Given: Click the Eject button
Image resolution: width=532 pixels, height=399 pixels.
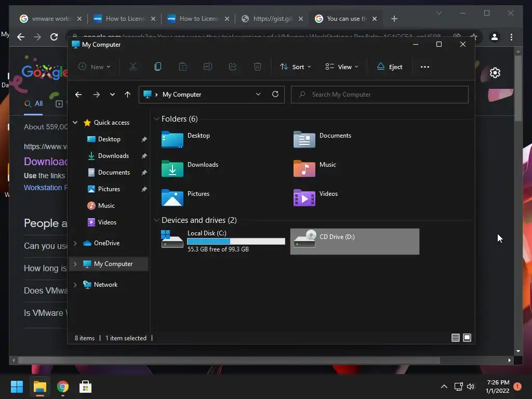Looking at the screenshot, I should [390, 67].
